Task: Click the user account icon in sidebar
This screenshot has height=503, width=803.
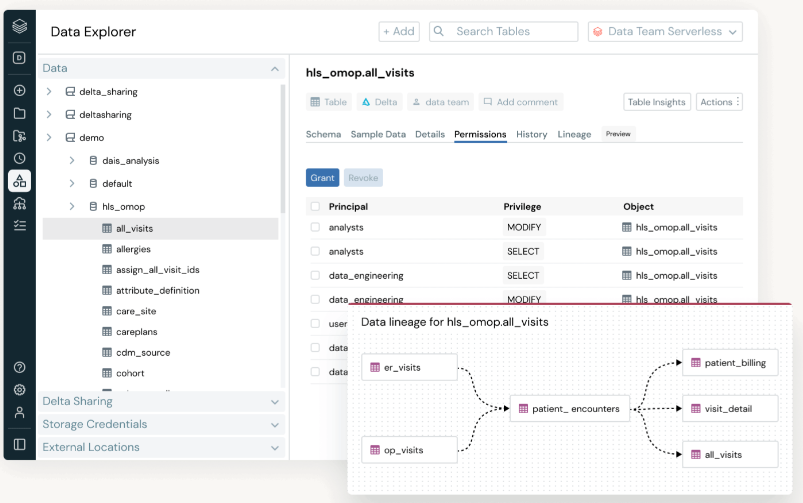Action: tap(19, 412)
